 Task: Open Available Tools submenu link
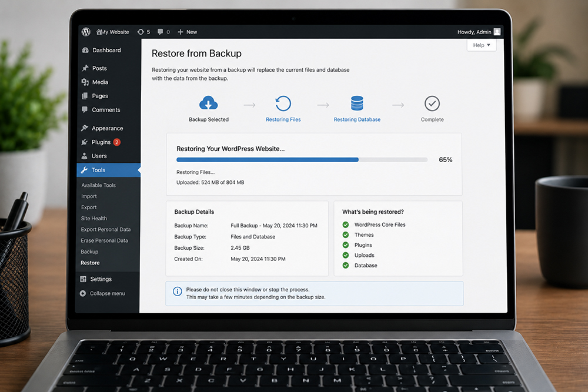coord(99,185)
